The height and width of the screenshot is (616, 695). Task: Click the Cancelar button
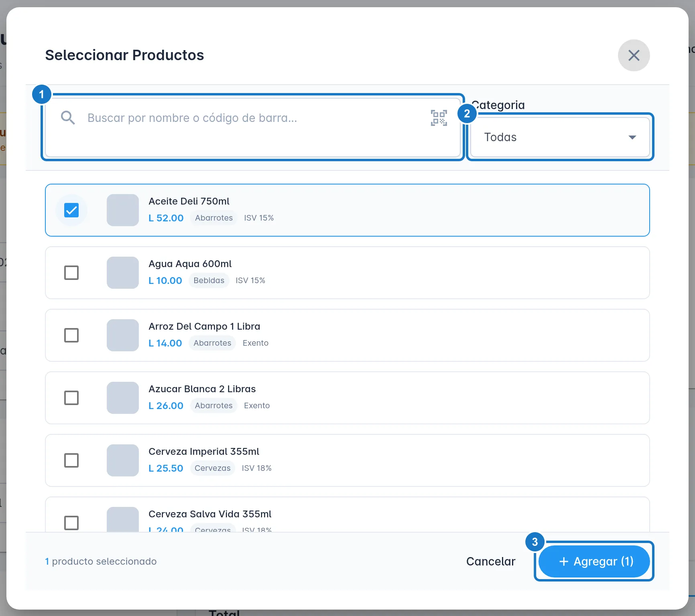click(490, 561)
